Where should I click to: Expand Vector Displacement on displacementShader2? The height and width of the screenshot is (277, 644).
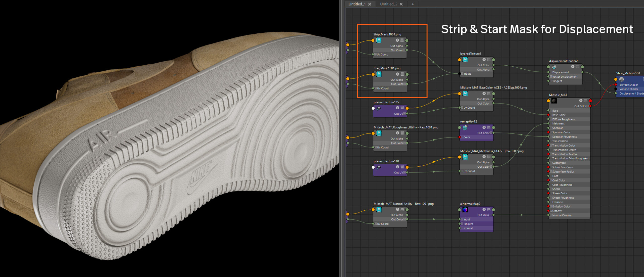pos(551,77)
